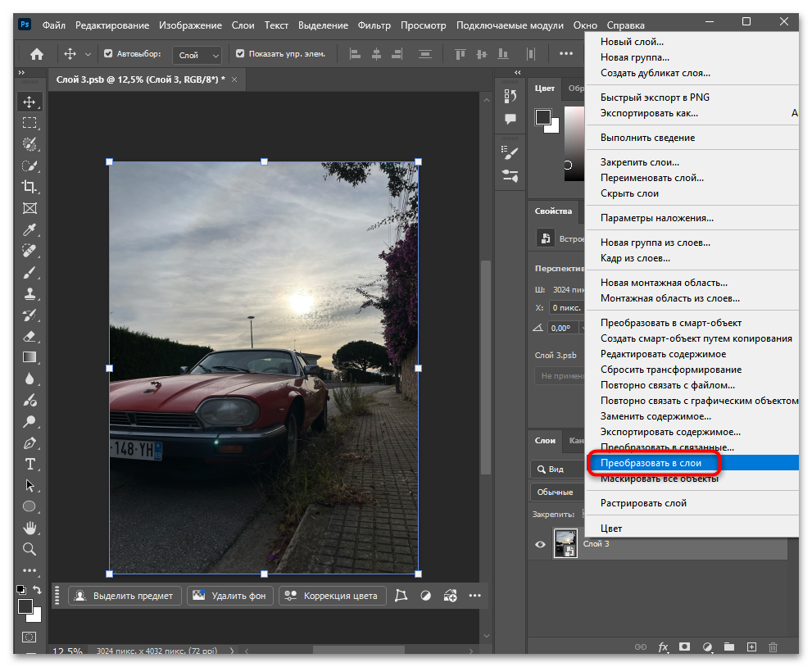Screen dimensions: 812x667
Task: Select the Zoom magnifier tool
Action: tap(29, 549)
